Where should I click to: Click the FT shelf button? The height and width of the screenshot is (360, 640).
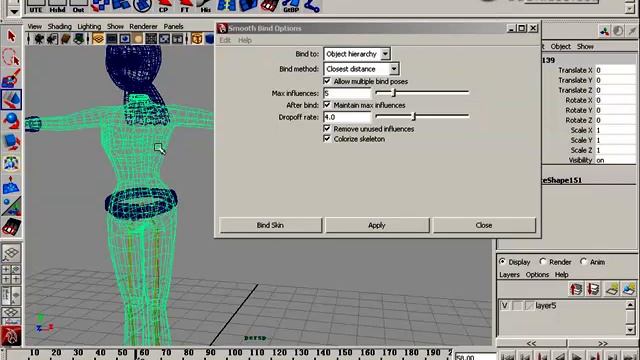coord(185,6)
